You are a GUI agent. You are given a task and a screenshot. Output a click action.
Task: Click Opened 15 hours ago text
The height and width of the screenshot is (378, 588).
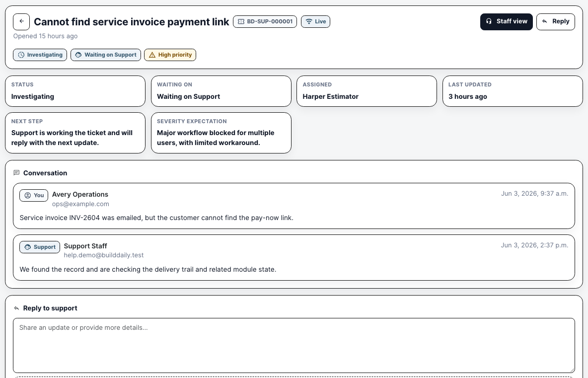[x=45, y=36]
